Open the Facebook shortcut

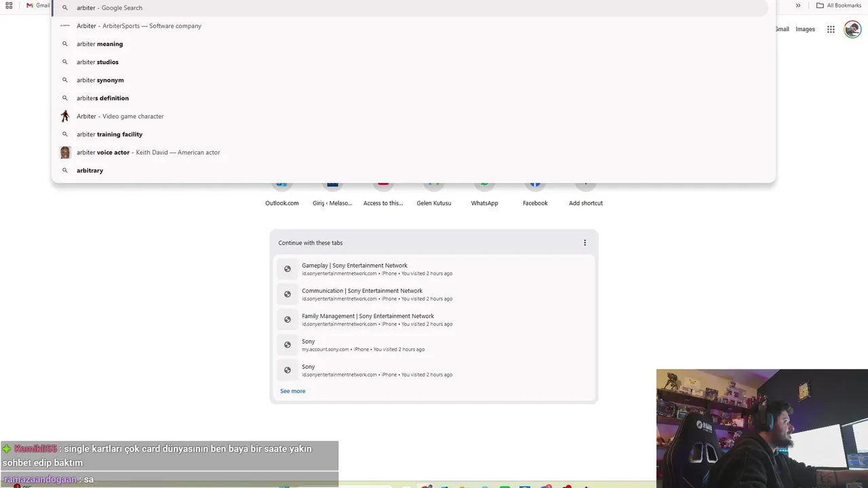coord(535,194)
